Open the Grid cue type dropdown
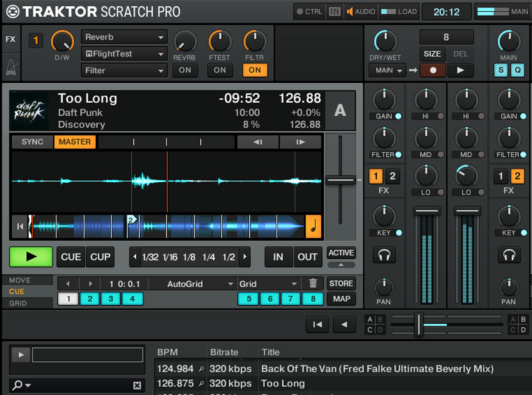The width and height of the screenshot is (532, 395). pos(269,284)
